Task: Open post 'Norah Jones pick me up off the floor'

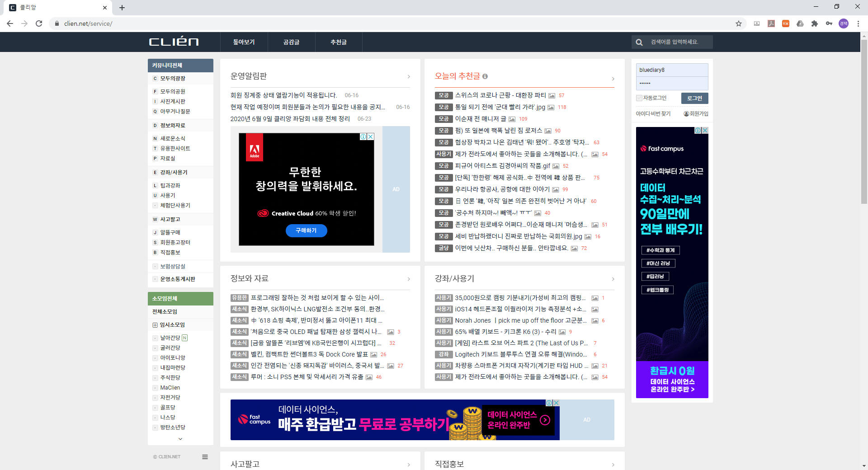Action: (x=521, y=321)
